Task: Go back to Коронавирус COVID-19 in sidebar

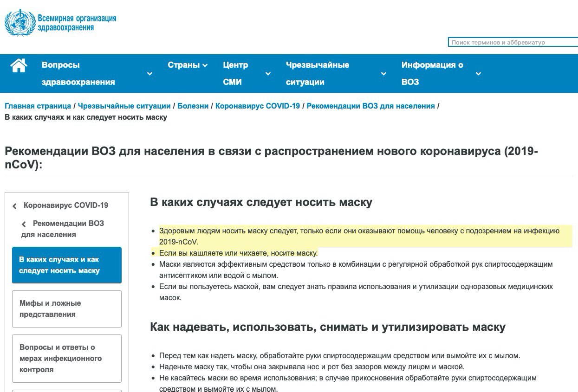Action: tap(66, 206)
